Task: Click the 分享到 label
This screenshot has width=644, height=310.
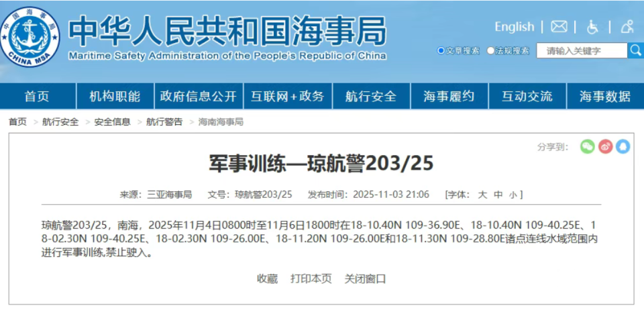Action: 552,147
